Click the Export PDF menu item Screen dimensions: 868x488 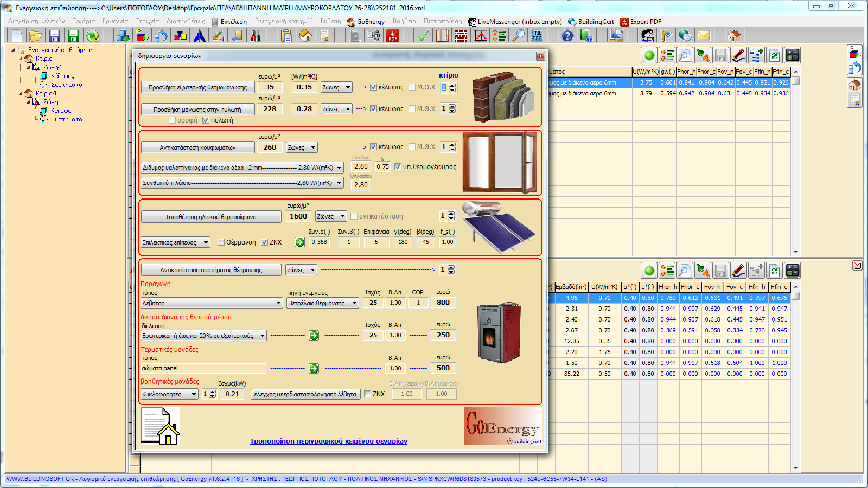[x=641, y=22]
